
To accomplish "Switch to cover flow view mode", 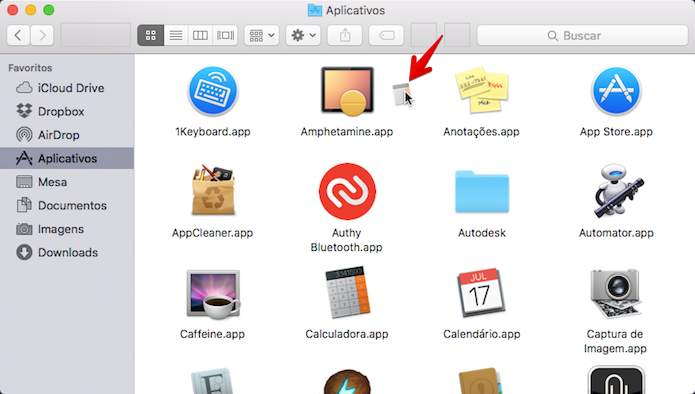I will coord(225,35).
